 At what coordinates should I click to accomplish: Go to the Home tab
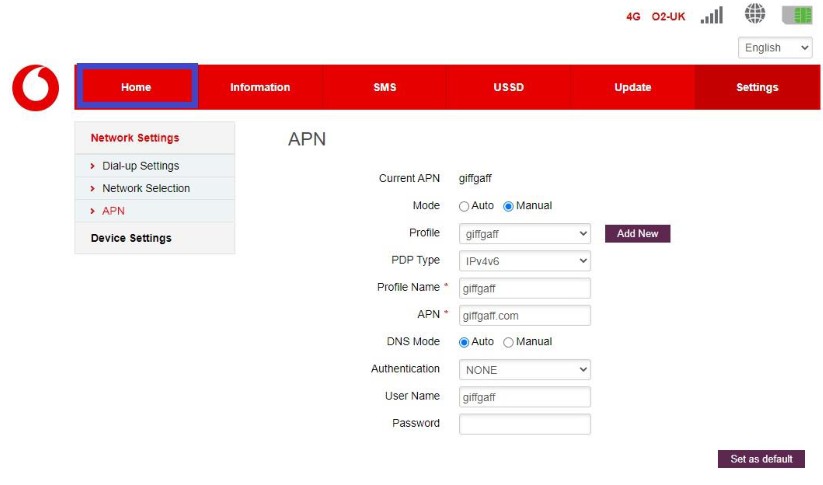[x=136, y=87]
